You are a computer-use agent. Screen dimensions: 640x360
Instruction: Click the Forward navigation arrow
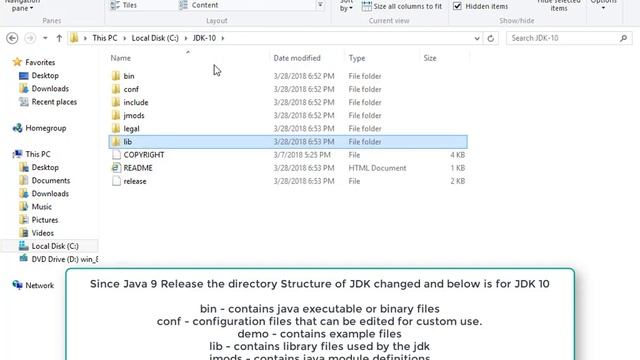coord(30,38)
